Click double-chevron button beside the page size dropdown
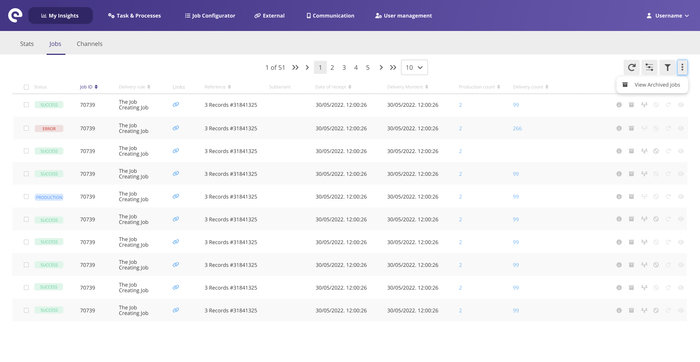 pyautogui.click(x=393, y=67)
